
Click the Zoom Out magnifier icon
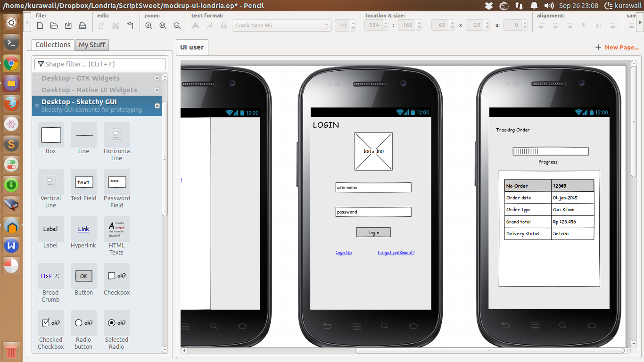coord(177,25)
